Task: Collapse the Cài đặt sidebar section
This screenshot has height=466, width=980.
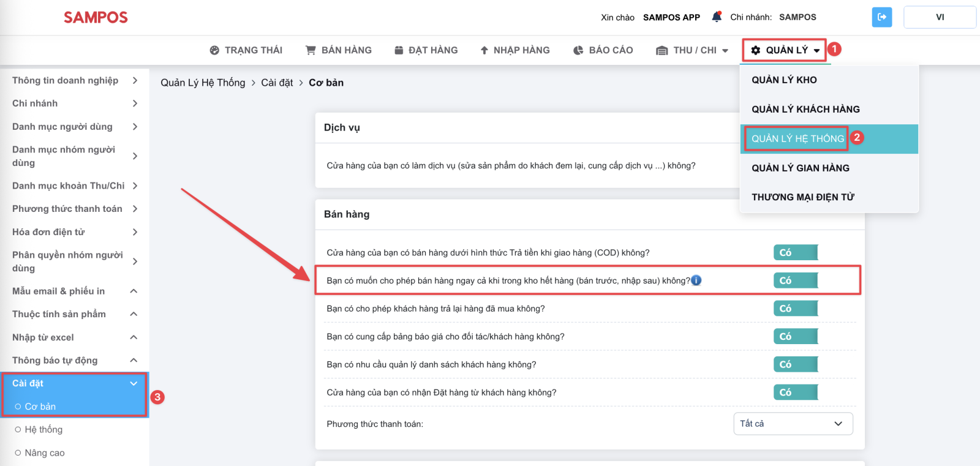Action: (134, 383)
